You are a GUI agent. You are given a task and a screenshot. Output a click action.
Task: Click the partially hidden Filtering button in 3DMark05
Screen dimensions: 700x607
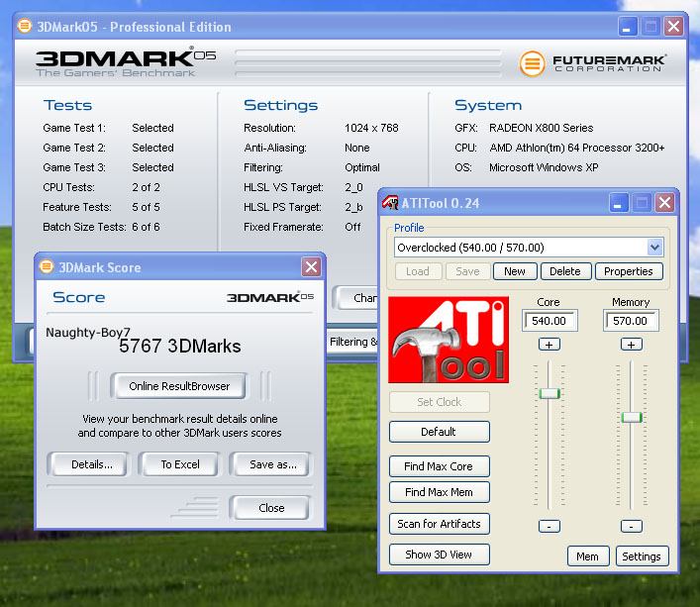[x=352, y=342]
